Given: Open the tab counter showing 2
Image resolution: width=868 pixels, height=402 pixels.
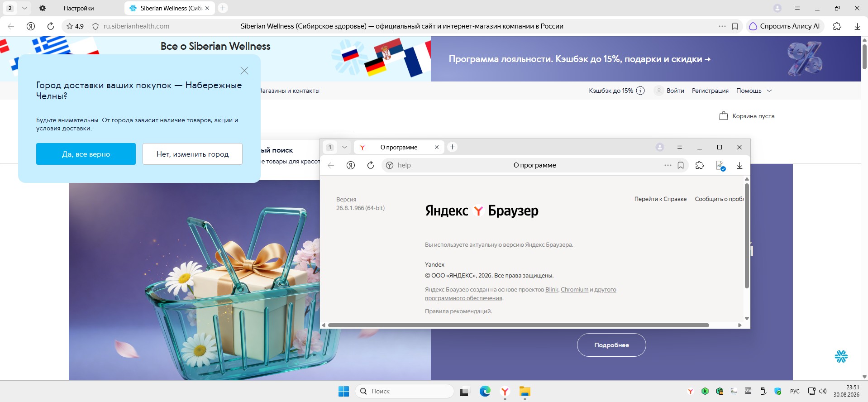Looking at the screenshot, I should tap(10, 8).
